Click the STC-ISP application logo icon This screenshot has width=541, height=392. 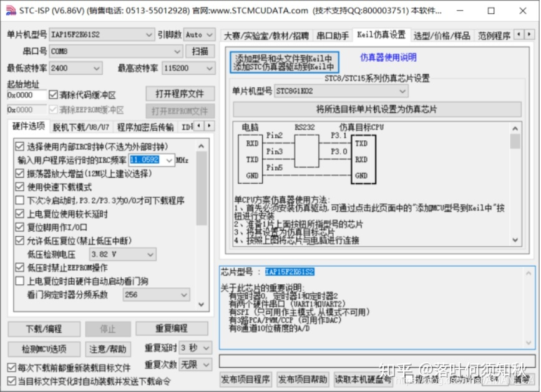click(11, 11)
